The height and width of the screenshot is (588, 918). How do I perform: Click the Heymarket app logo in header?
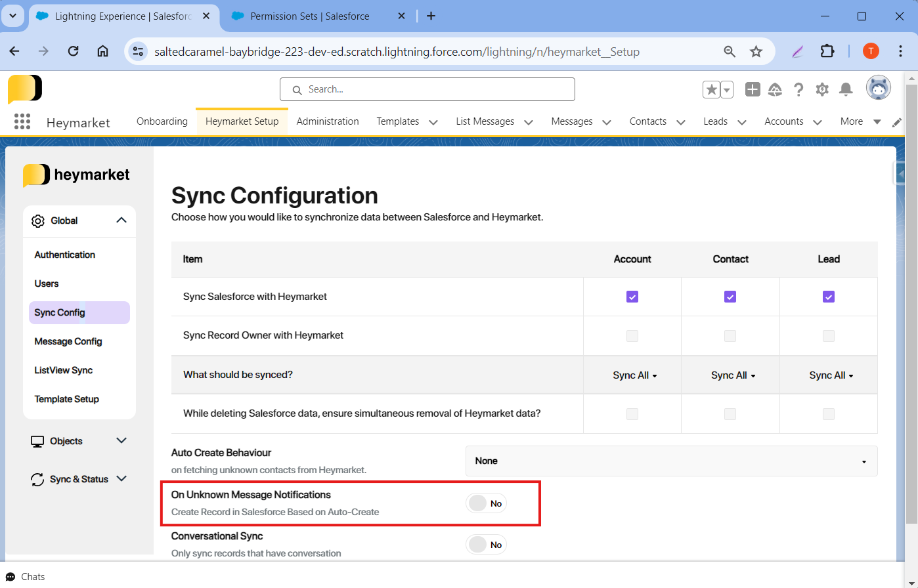25,89
